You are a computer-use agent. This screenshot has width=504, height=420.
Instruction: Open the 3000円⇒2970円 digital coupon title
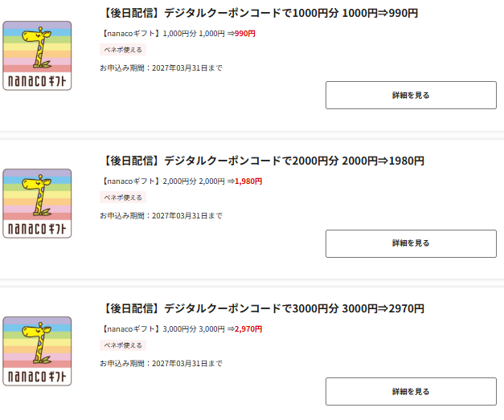(x=262, y=308)
